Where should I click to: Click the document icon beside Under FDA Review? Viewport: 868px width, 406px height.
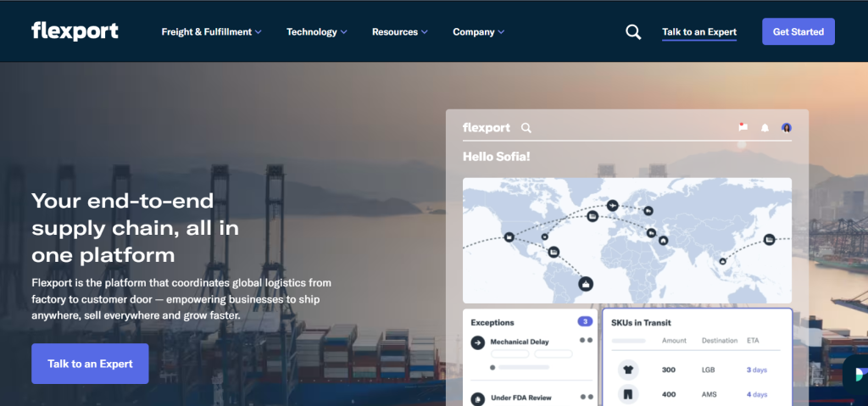[x=478, y=399]
